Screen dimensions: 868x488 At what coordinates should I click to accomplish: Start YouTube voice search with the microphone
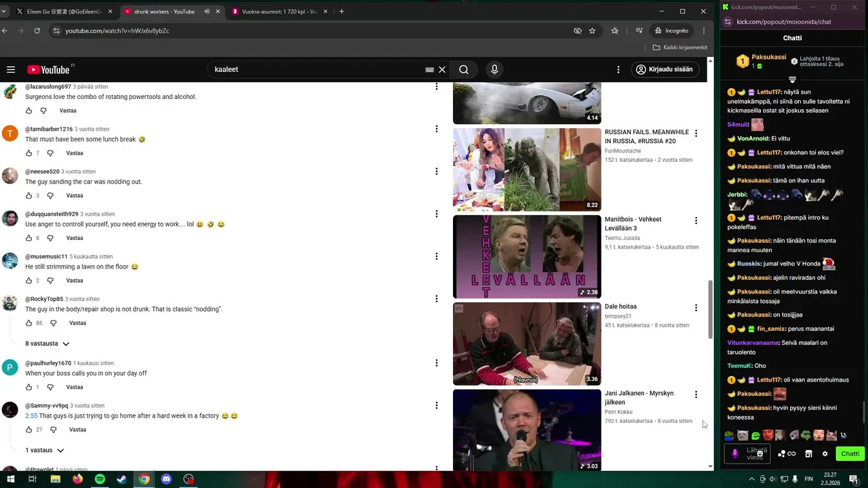click(x=494, y=69)
